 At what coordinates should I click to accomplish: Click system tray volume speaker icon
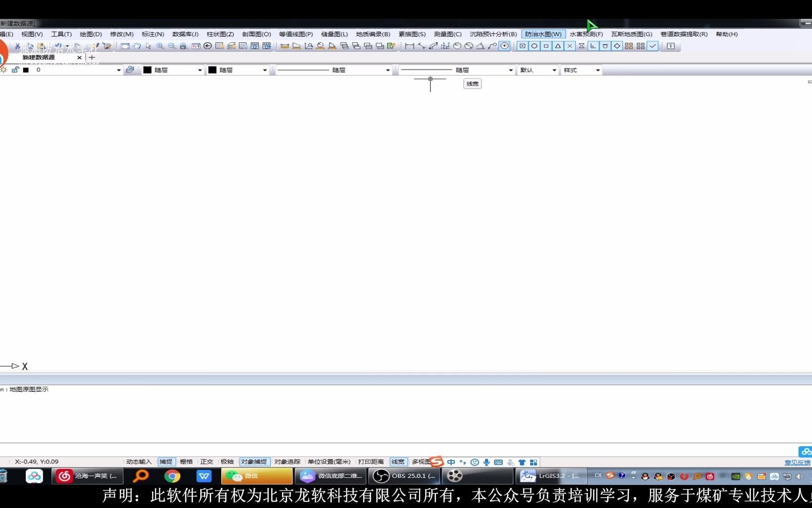coord(799,476)
